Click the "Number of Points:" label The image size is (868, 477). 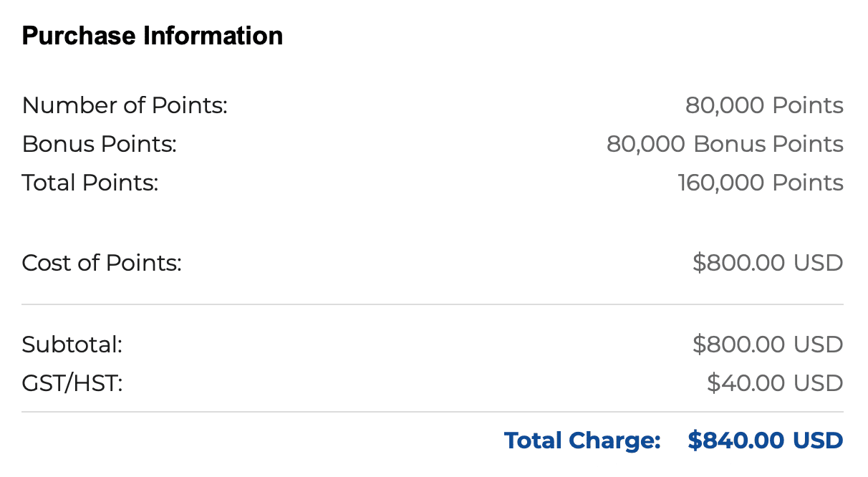[x=125, y=106]
